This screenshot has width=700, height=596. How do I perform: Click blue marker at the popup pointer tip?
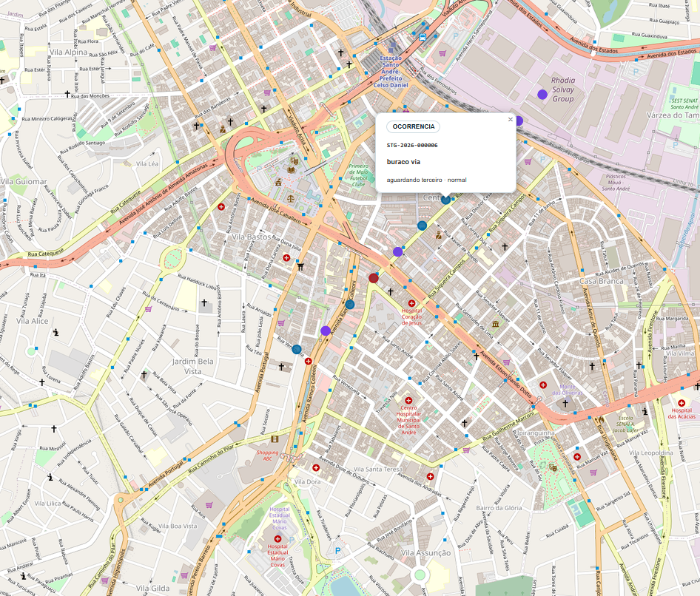click(x=445, y=200)
